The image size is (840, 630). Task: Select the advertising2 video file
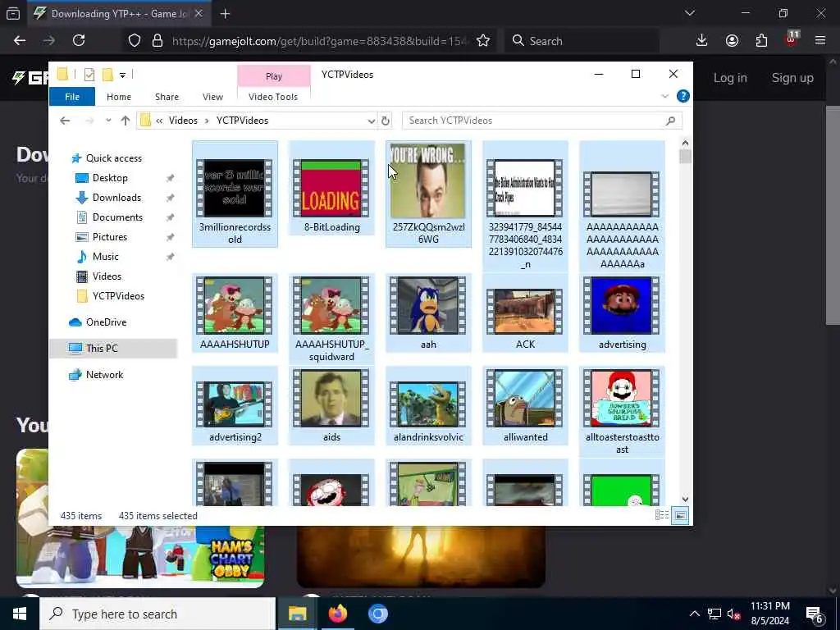point(235,405)
